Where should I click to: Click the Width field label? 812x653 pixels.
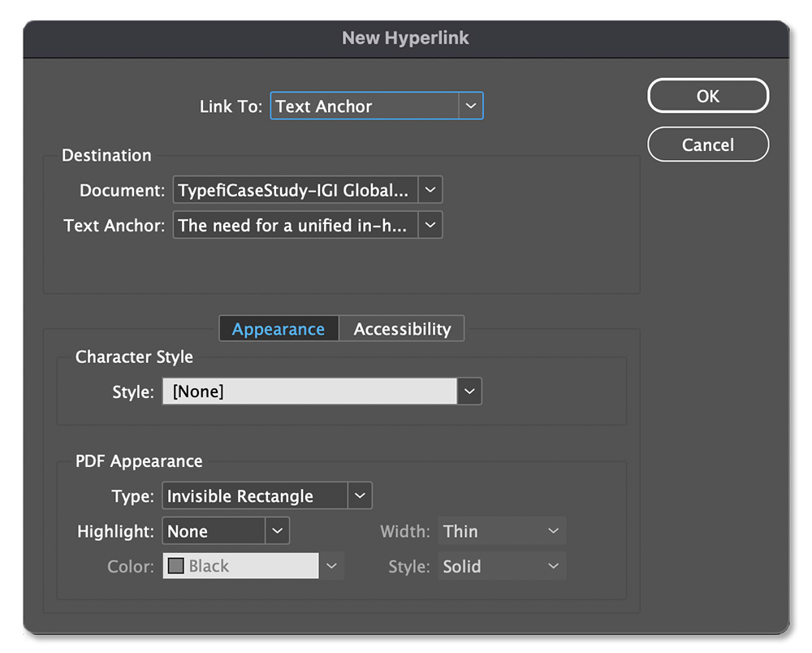[405, 531]
